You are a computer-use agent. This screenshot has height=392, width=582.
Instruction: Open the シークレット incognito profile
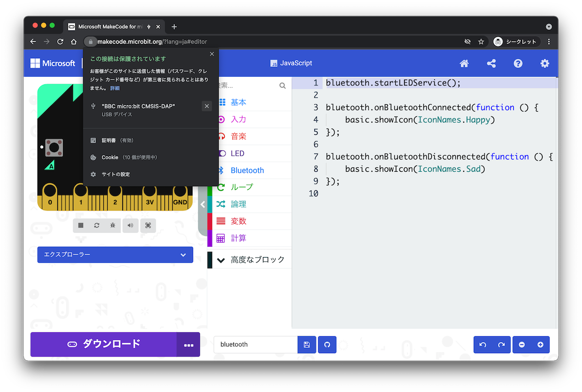pyautogui.click(x=516, y=42)
